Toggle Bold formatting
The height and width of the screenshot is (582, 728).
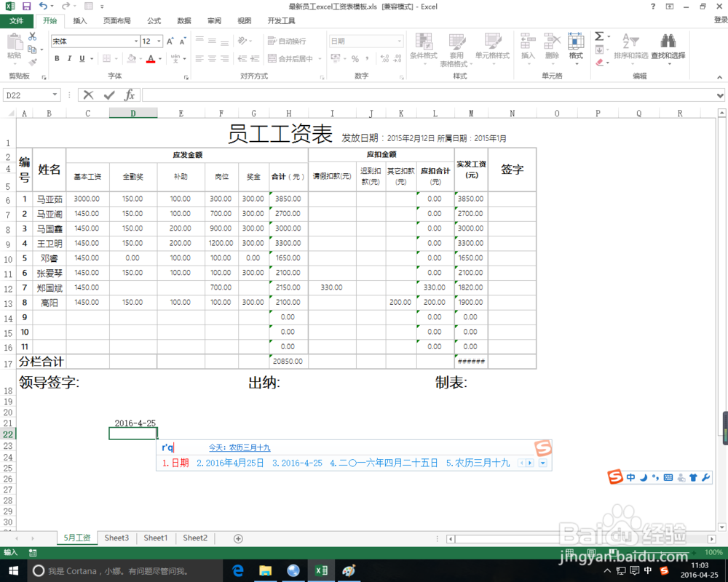click(57, 58)
